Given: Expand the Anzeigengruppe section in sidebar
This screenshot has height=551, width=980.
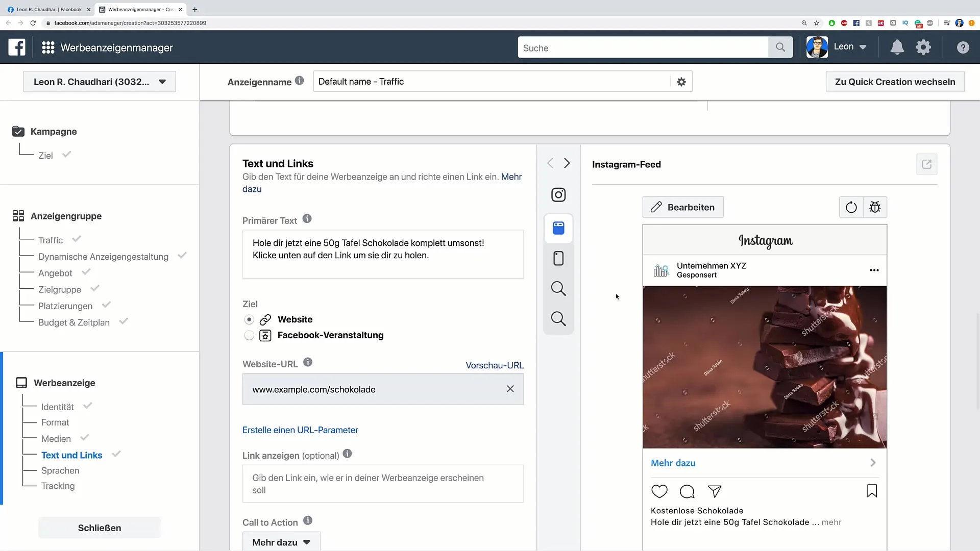Looking at the screenshot, I should [x=65, y=216].
